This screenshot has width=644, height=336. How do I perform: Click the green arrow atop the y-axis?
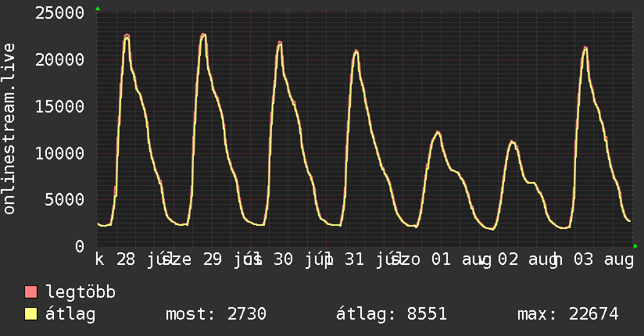click(x=98, y=9)
